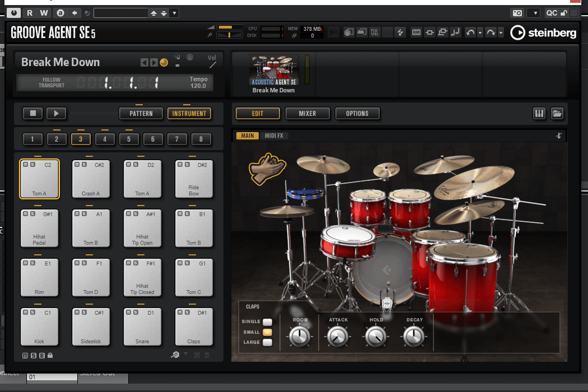Solo the Snare D1 pad
Viewport: 588px width, 392px height.
[x=136, y=312]
